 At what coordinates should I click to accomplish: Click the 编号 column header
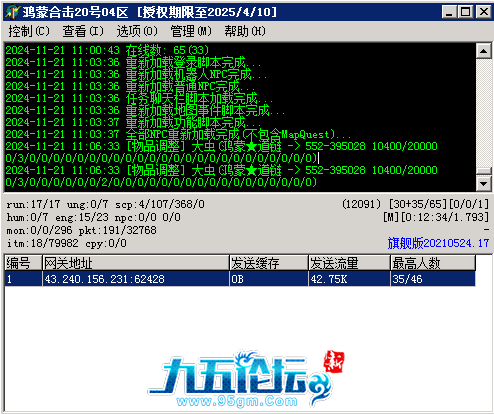[23, 263]
